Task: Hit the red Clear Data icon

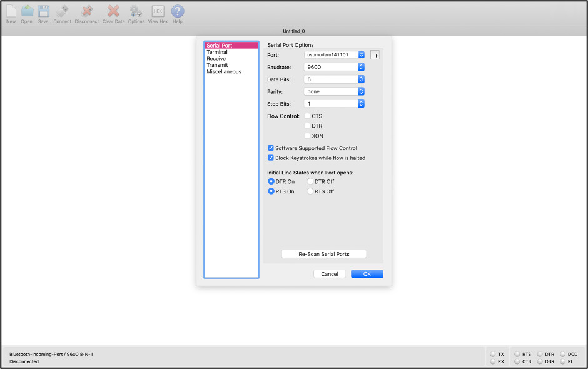Action: tap(113, 11)
